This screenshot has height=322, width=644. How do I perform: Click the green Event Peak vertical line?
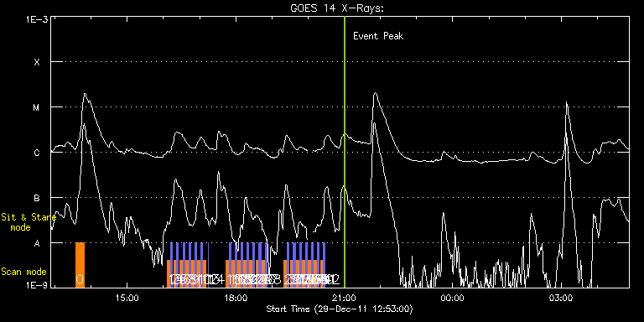344,152
